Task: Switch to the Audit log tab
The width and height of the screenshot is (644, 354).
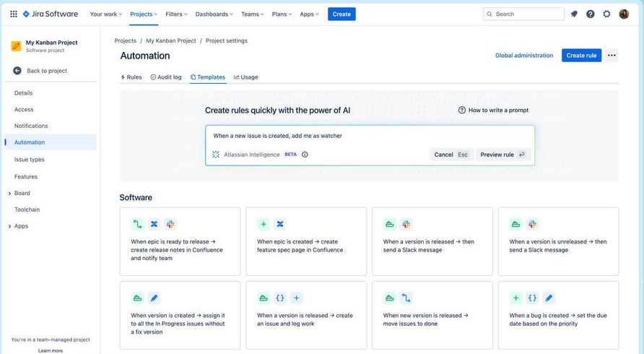Action: coord(166,77)
